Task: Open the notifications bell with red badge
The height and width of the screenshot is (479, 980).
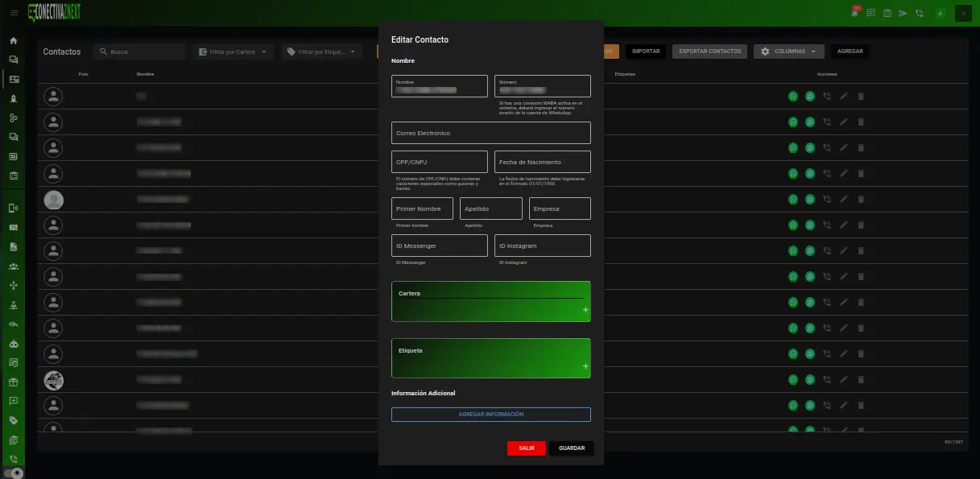Action: [855, 13]
